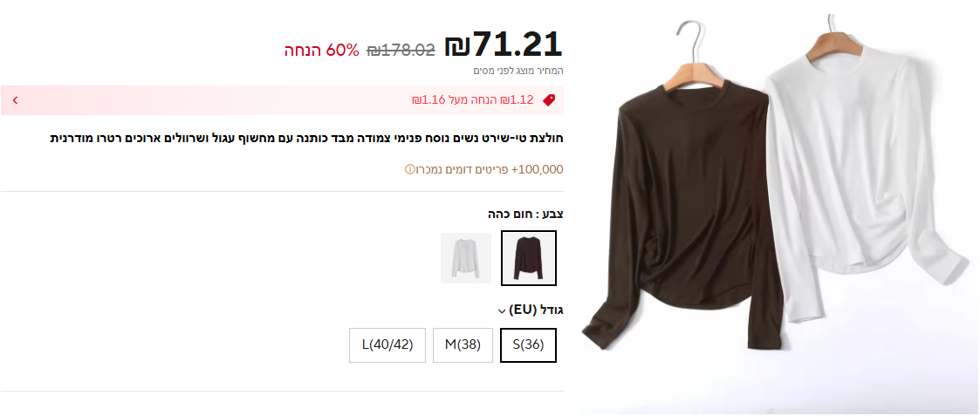Viewport: 980px width, 416px height.
Task: Click the current price ₪71.21
Action: point(504,45)
